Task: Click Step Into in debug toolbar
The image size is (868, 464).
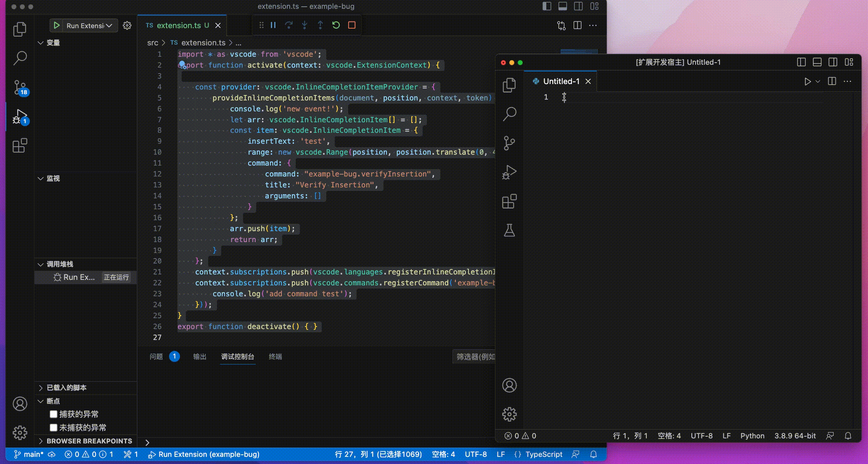Action: pos(304,25)
